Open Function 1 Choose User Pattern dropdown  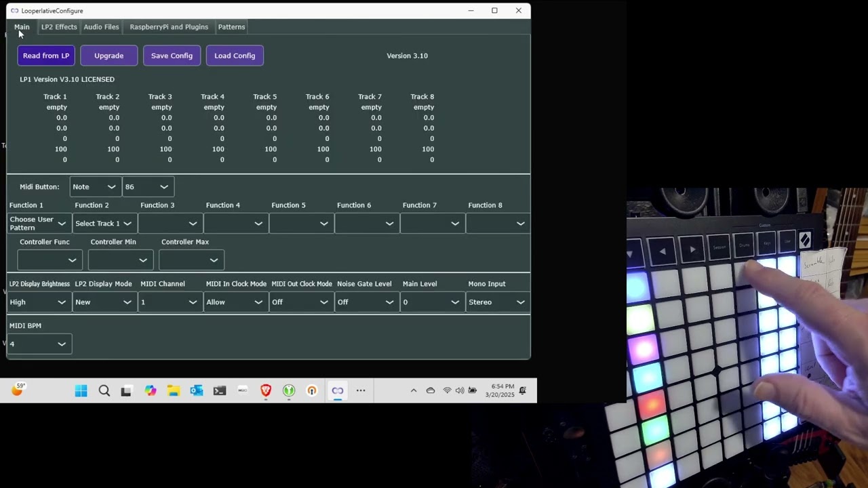[x=39, y=224]
